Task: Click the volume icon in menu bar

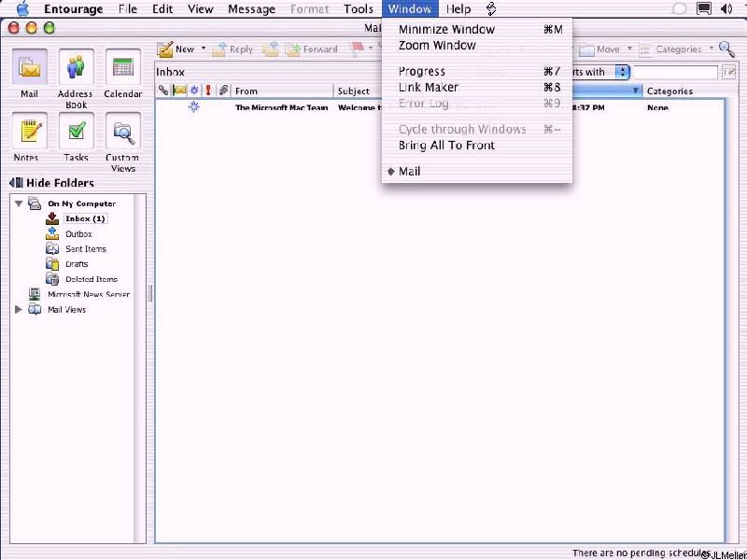Action: [x=727, y=8]
